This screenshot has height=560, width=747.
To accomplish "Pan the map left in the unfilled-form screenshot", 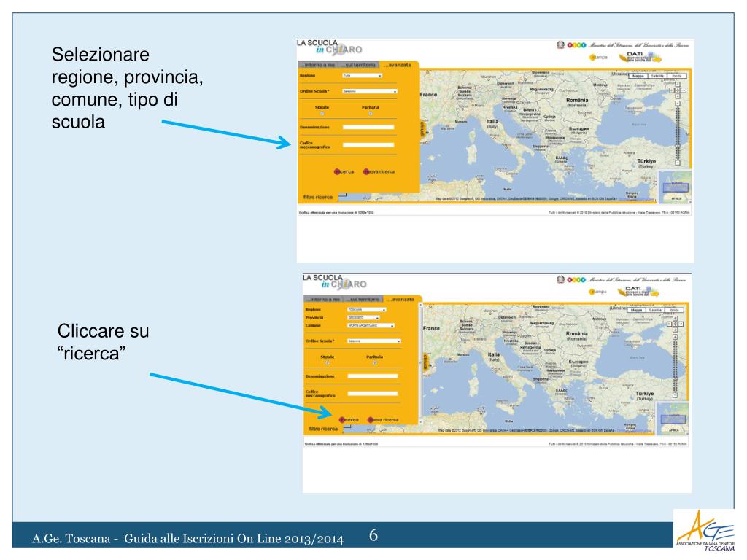I will (x=672, y=90).
